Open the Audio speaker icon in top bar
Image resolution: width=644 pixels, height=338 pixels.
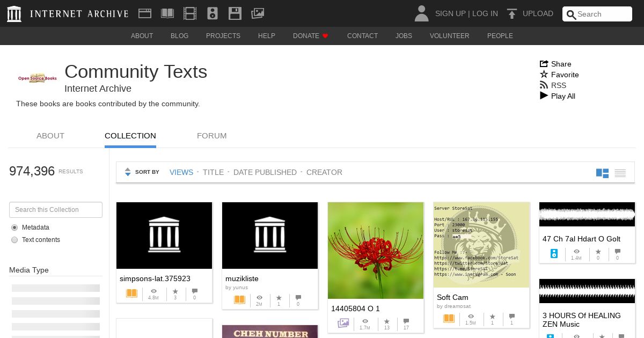(x=213, y=13)
